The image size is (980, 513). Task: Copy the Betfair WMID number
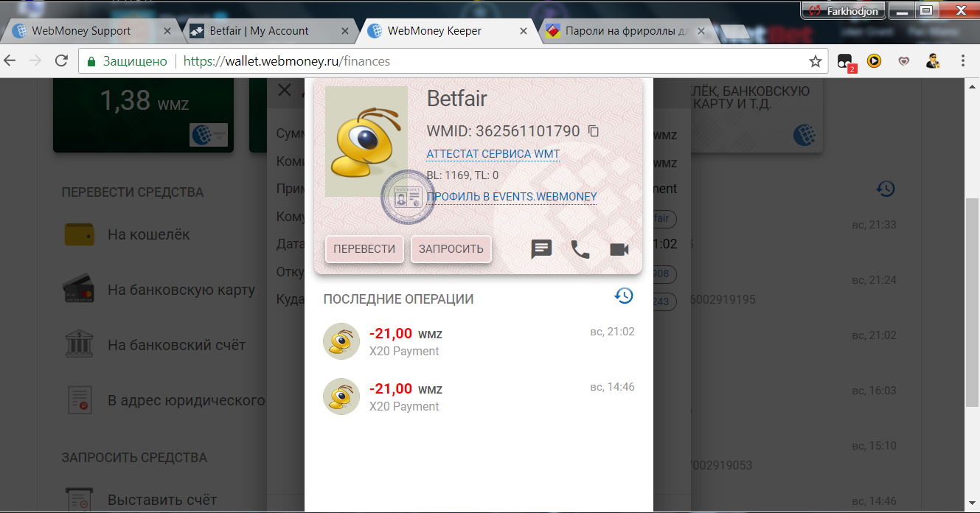[594, 131]
